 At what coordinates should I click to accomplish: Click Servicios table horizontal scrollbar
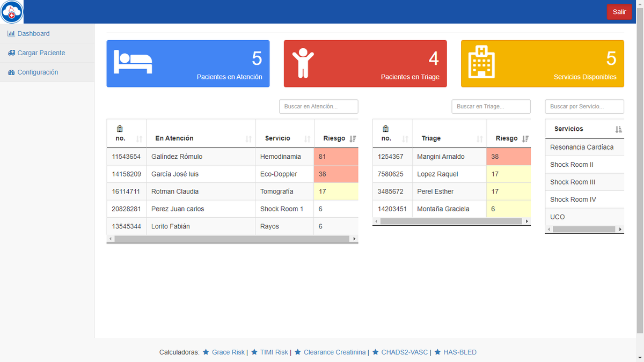coord(584,230)
